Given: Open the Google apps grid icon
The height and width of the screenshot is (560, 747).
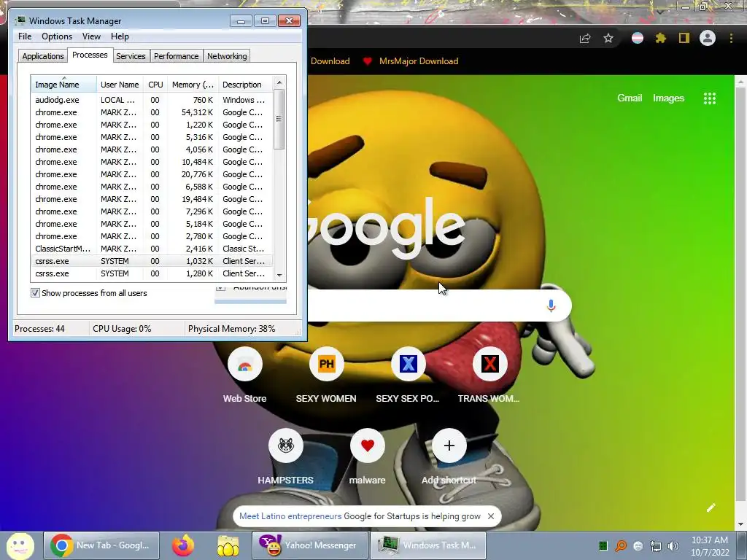Looking at the screenshot, I should pos(710,98).
